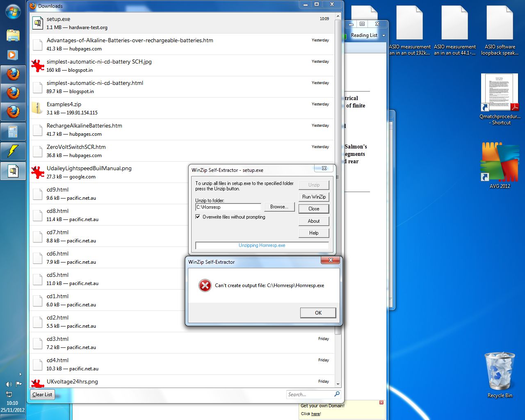Click the Unzip to folder input field

tap(228, 207)
